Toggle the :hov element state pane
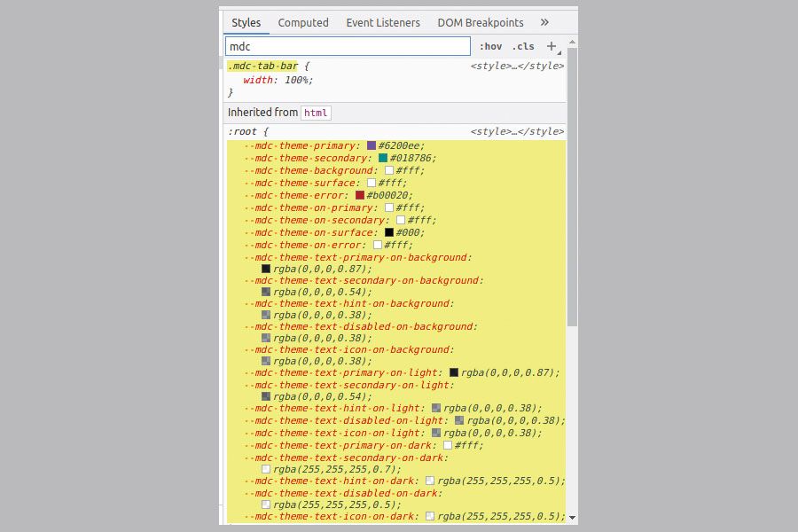798x532 pixels. (490, 45)
